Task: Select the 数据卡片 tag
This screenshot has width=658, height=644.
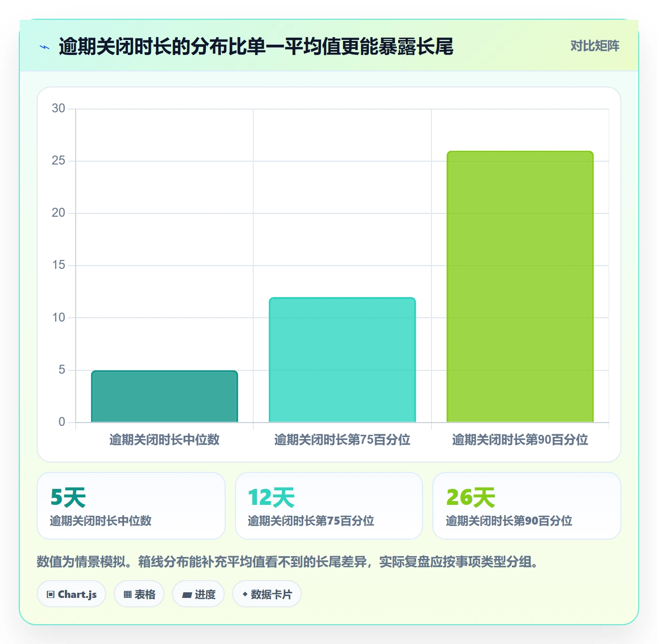Action: pyautogui.click(x=267, y=594)
